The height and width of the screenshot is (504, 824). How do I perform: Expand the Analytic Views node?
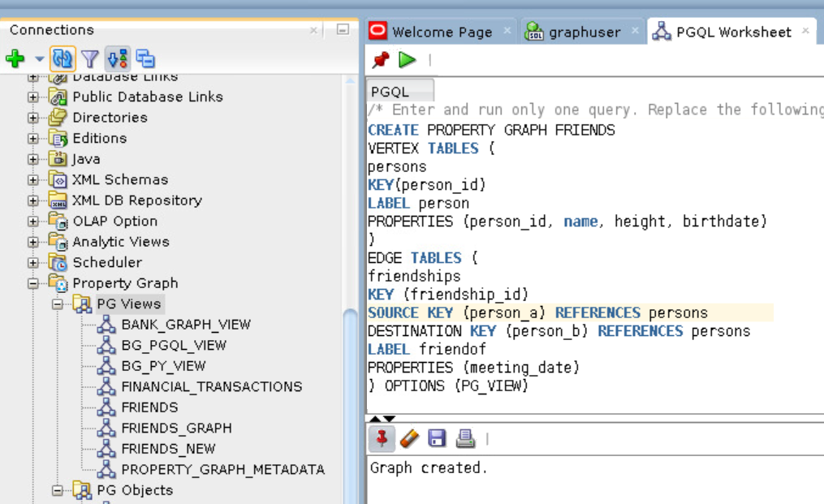(33, 243)
